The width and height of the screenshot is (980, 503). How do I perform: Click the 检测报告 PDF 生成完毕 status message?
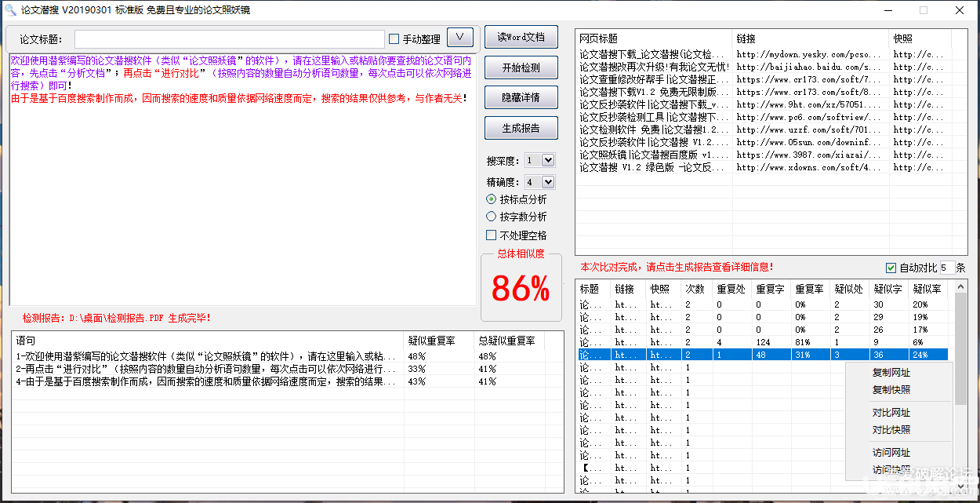[x=116, y=318]
